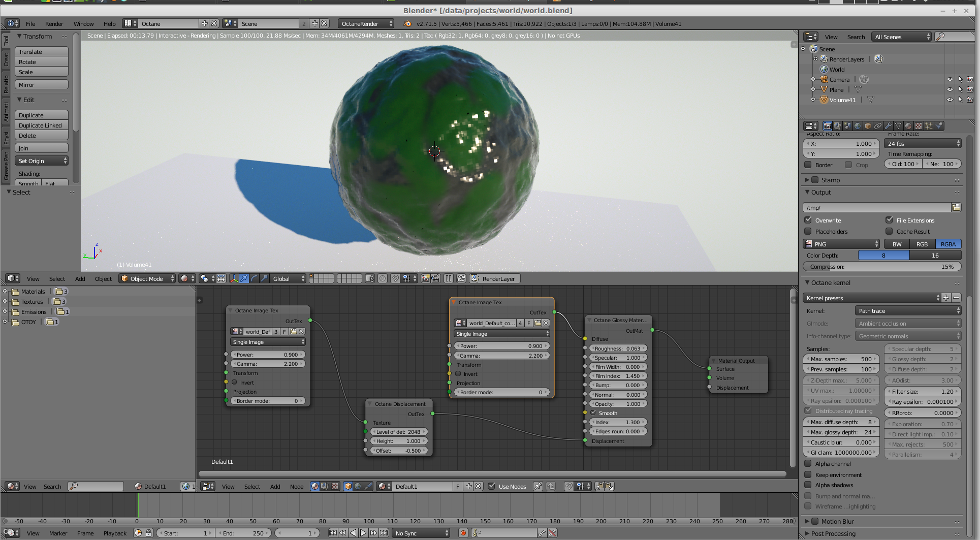Remove the kernel preset

[x=956, y=298]
